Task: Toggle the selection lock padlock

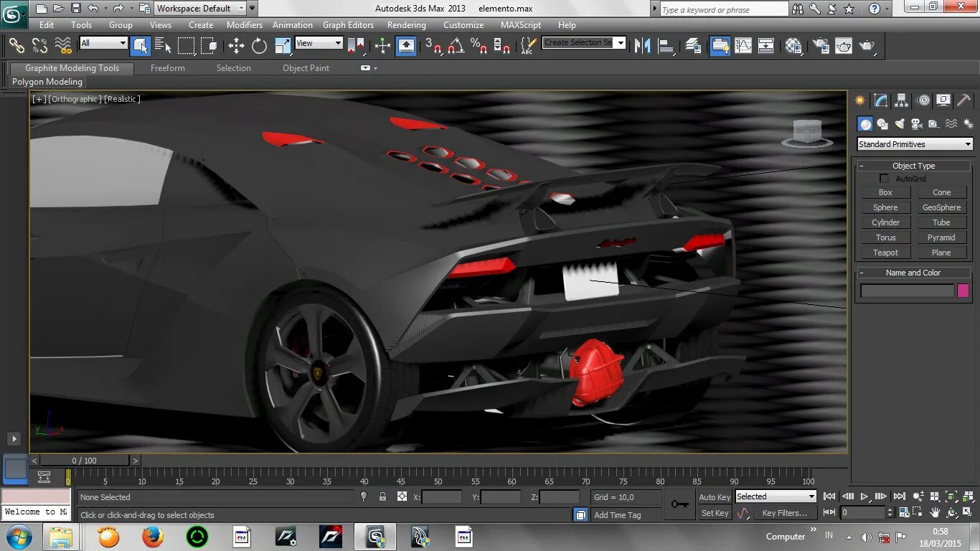Action: (x=382, y=496)
